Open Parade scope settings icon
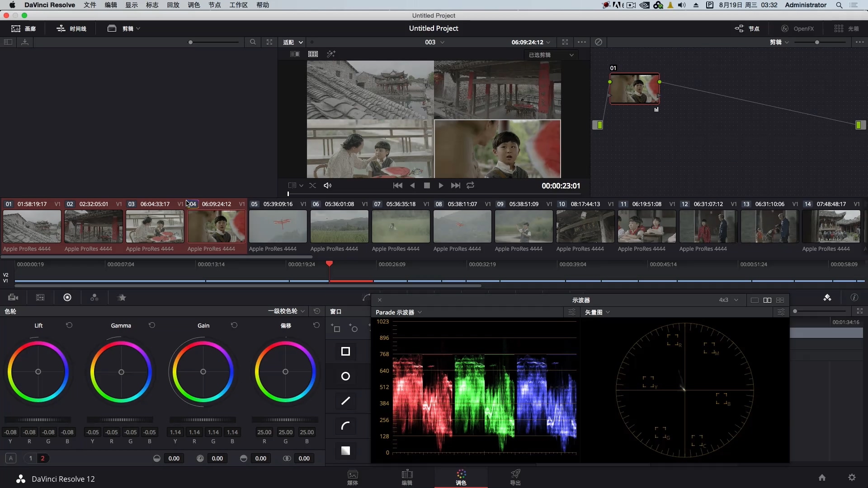Screen dimensions: 868x488 click(x=572, y=312)
